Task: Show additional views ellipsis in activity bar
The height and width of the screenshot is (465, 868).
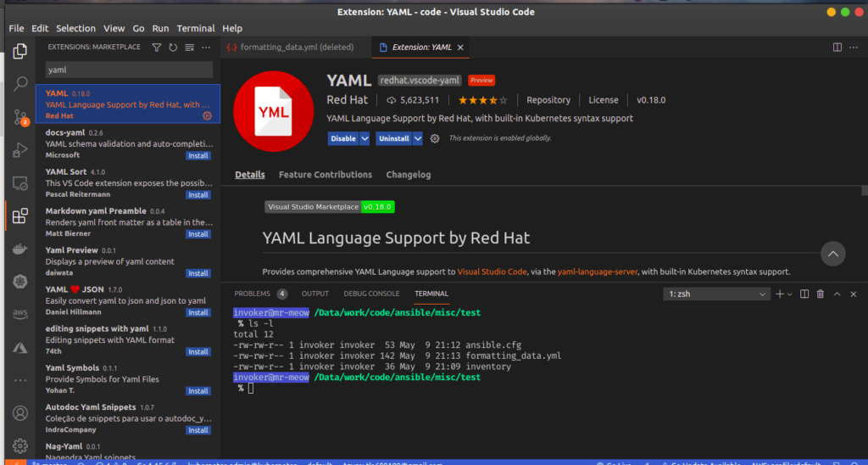Action: [20, 381]
